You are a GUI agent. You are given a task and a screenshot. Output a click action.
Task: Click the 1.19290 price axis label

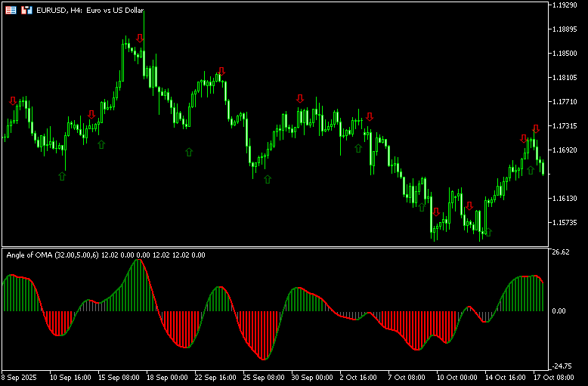(x=564, y=5)
